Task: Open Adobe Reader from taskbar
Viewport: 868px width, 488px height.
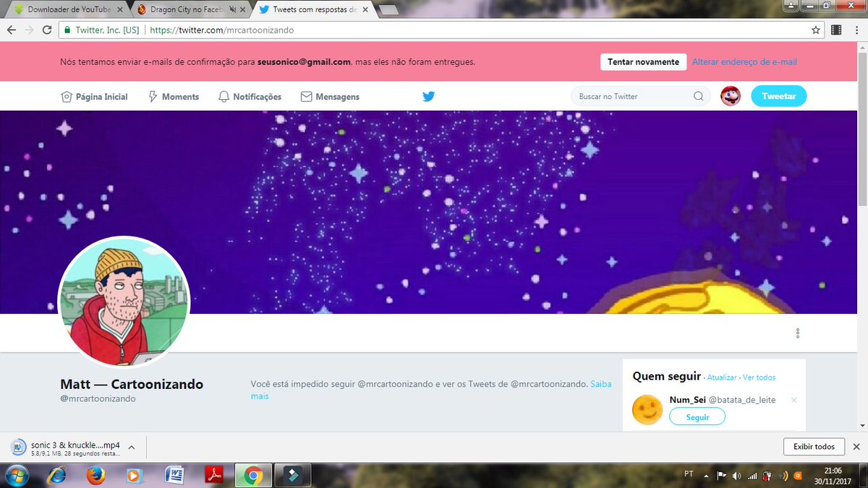Action: [x=213, y=475]
